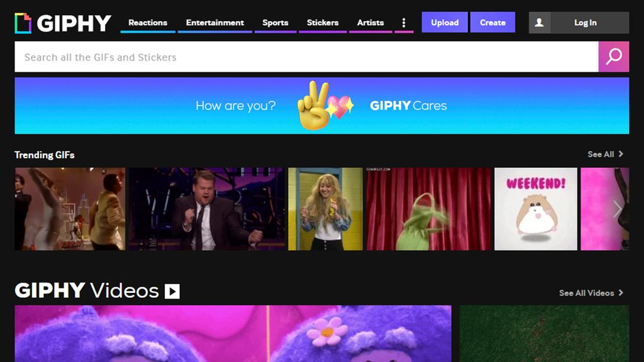Open the Stickers category

coord(322,22)
